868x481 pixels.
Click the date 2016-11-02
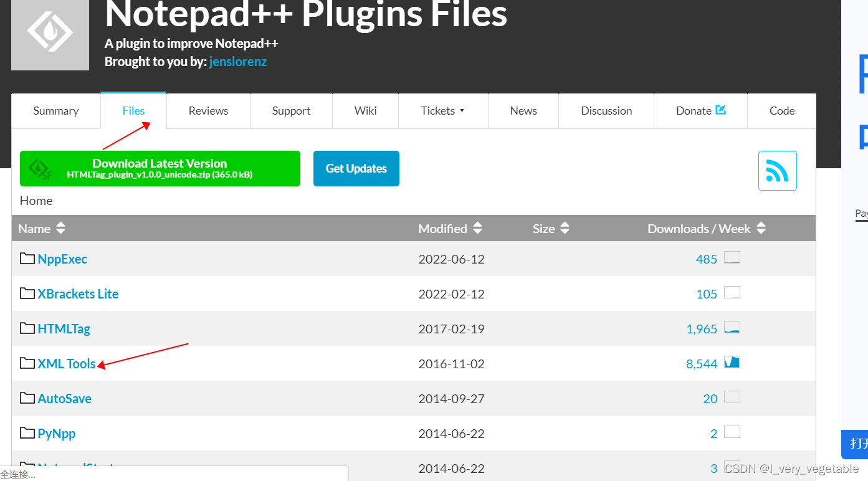point(451,364)
